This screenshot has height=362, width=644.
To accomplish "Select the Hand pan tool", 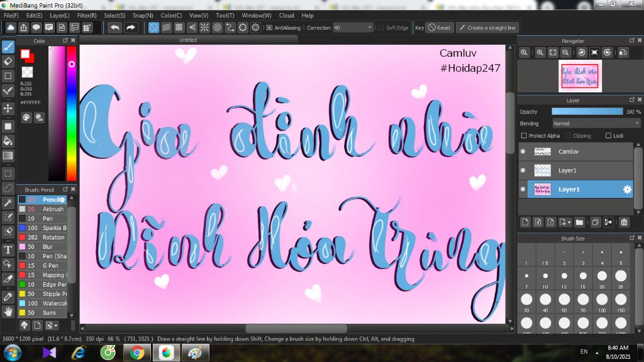I will click(8, 312).
